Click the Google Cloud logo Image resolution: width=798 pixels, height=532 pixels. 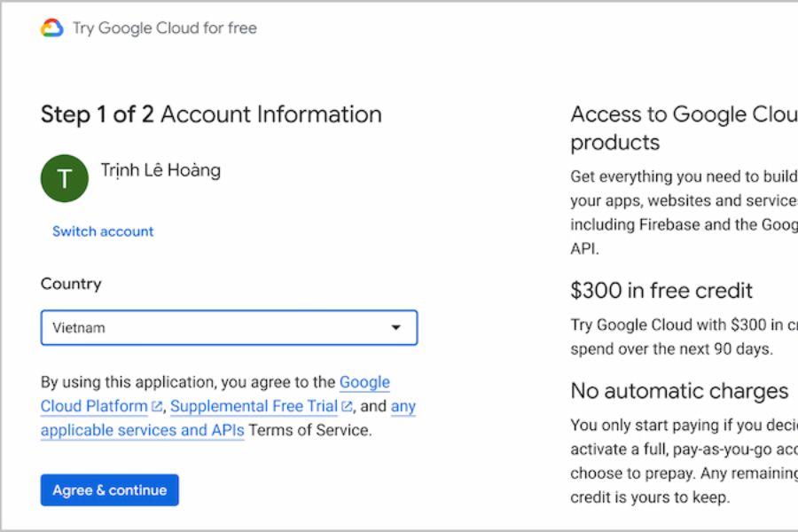pos(52,28)
